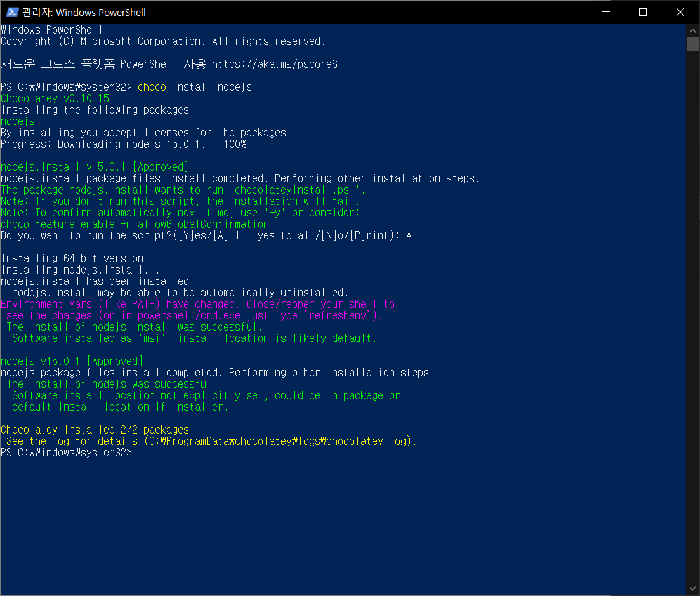Click 'Do you want to run the script?' prompt line
The height and width of the screenshot is (596, 700).
(x=206, y=235)
